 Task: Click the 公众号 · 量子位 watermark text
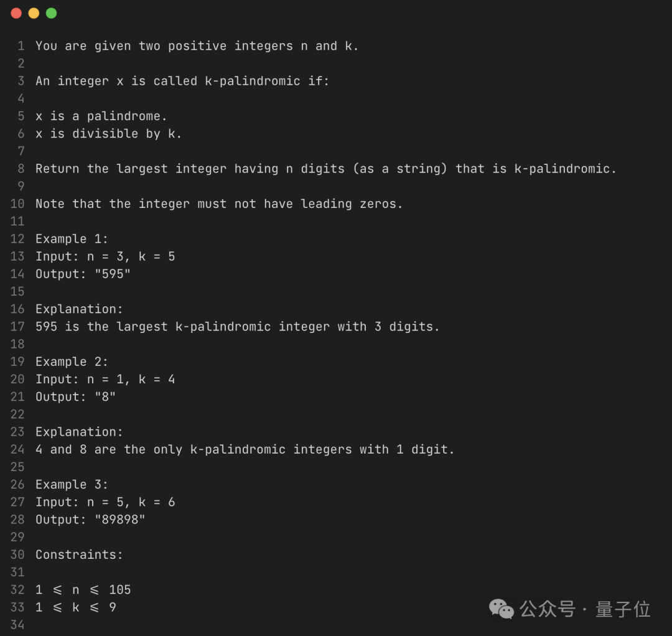click(x=585, y=609)
